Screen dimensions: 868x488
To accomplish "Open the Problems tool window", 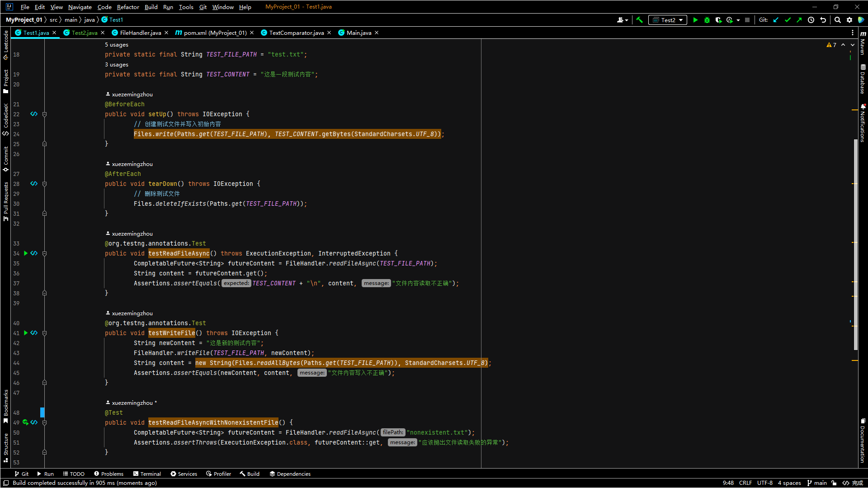I will point(108,474).
